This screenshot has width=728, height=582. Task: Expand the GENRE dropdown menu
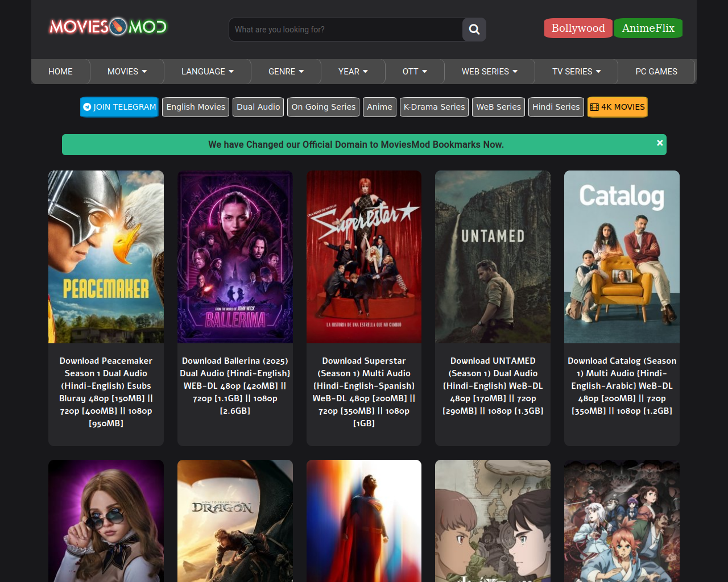[286, 72]
